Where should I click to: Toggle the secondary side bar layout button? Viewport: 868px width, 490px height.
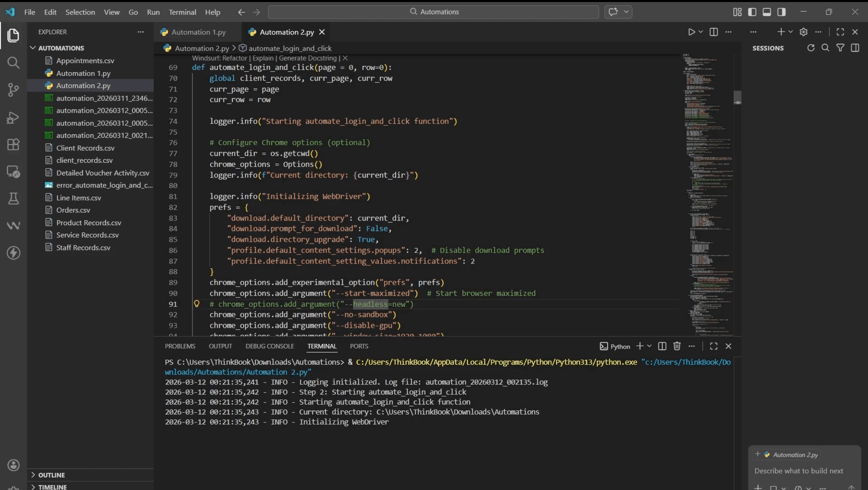point(781,12)
